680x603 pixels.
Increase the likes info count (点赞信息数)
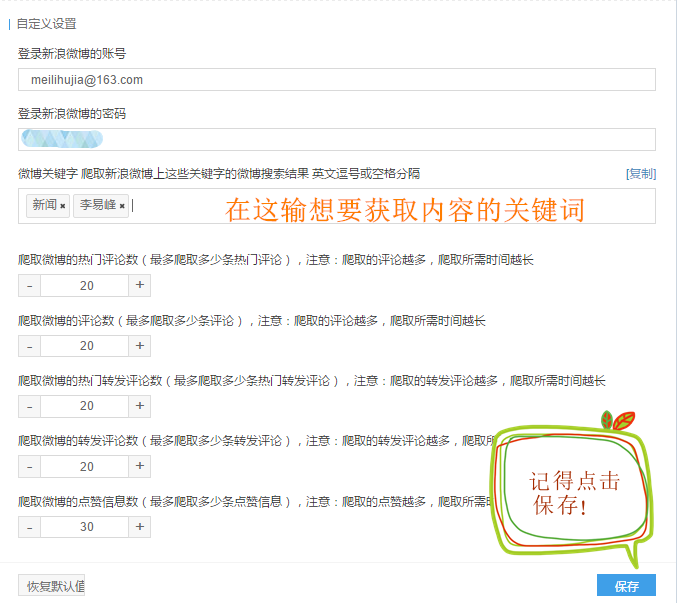click(x=140, y=526)
